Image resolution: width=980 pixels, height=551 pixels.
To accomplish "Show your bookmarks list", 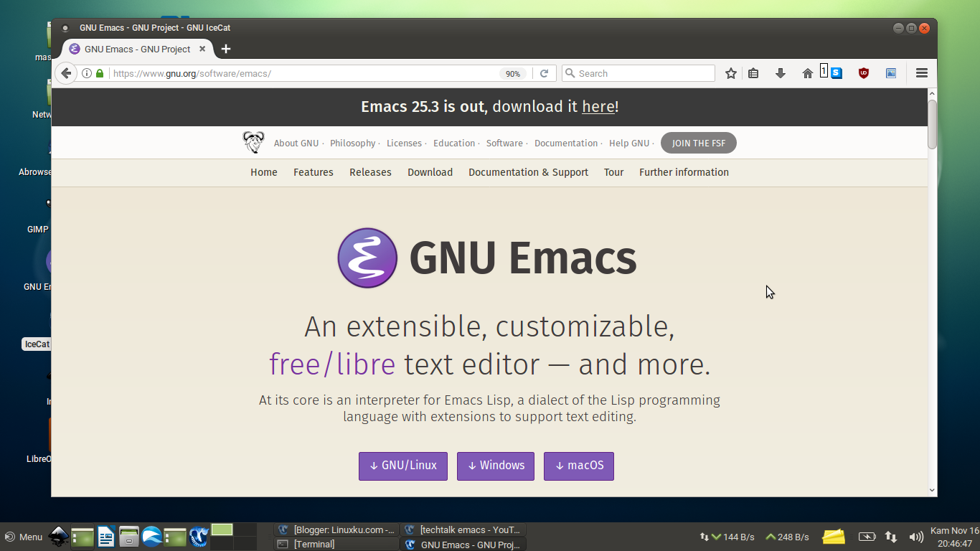I will click(753, 73).
